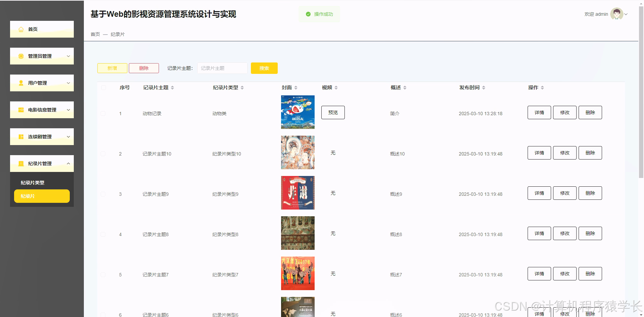Expand the 用户管理 menu chevron
644x317 pixels.
click(x=69, y=83)
